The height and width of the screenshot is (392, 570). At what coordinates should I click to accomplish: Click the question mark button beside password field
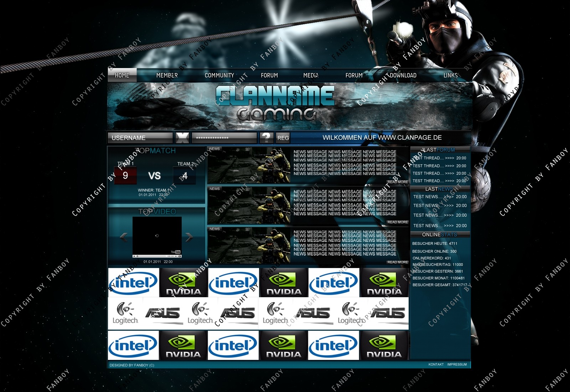pyautogui.click(x=266, y=138)
